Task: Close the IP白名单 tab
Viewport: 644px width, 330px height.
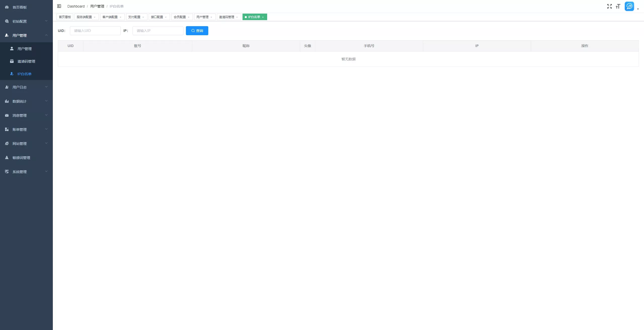Action: tap(263, 17)
